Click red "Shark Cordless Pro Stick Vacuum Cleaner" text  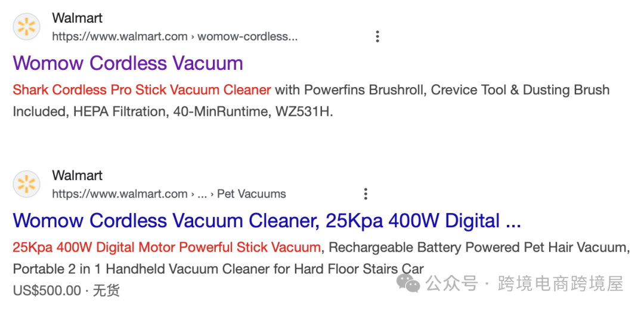(x=142, y=90)
